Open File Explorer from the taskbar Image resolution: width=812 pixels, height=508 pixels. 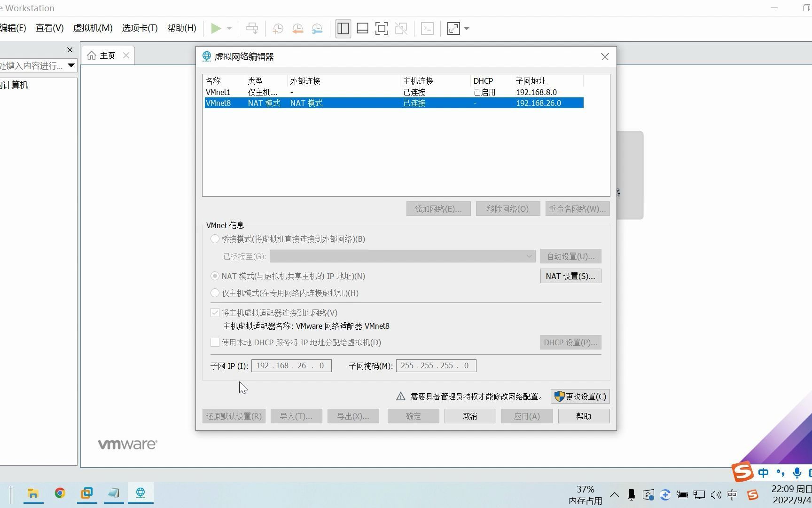pyautogui.click(x=33, y=493)
